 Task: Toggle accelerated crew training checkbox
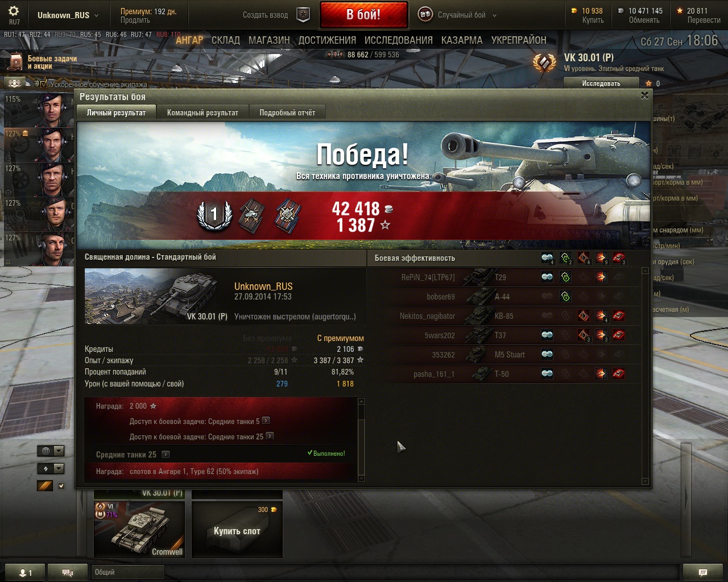(44, 84)
